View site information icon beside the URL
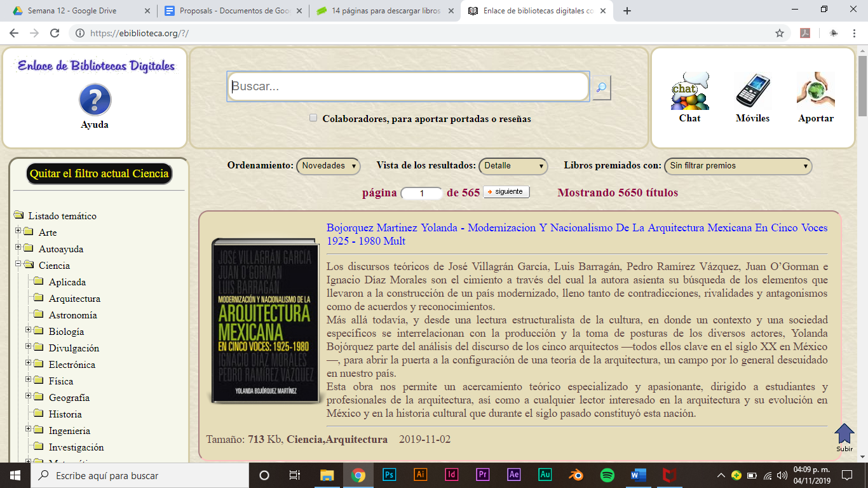Viewport: 868px width, 488px height. [x=79, y=33]
